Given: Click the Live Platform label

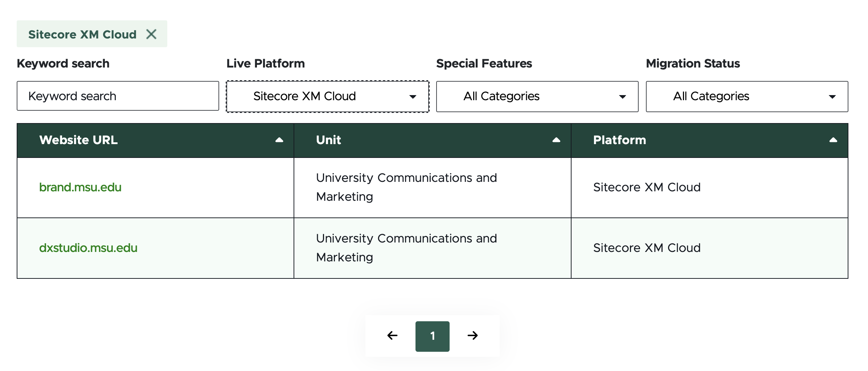Looking at the screenshot, I should [266, 64].
